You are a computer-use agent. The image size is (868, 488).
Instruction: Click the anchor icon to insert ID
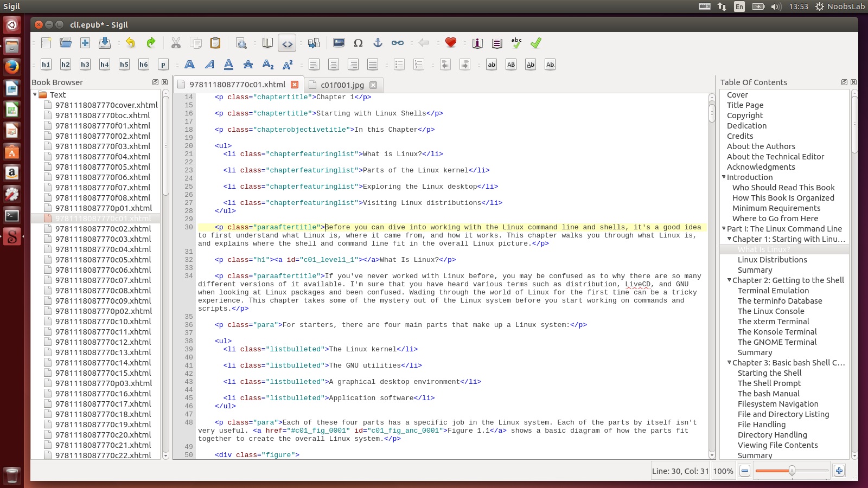(378, 43)
